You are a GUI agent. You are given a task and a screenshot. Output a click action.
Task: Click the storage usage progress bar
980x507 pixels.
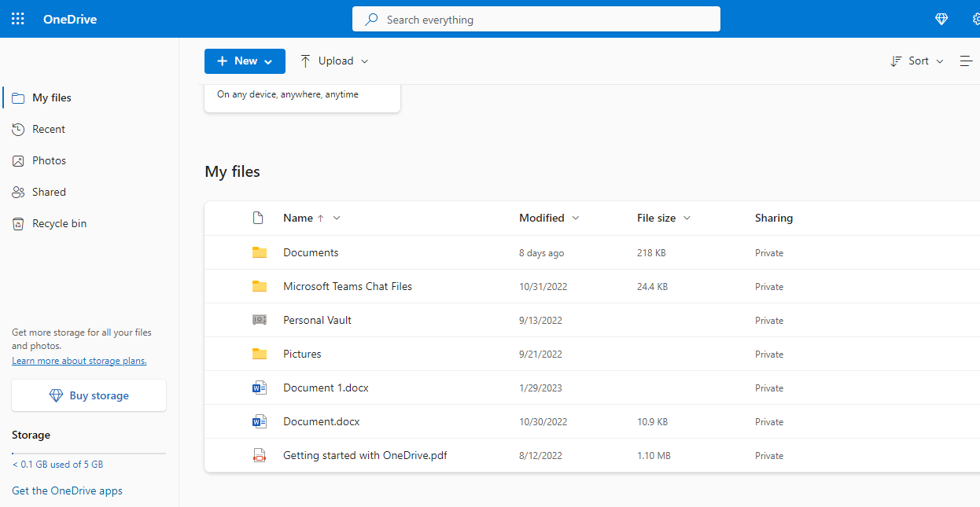point(89,454)
